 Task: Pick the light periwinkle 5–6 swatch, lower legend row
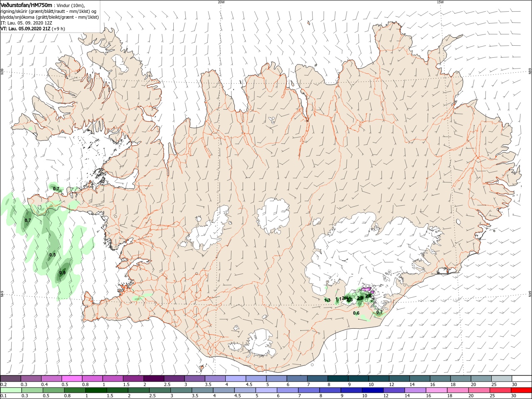(x=266, y=390)
